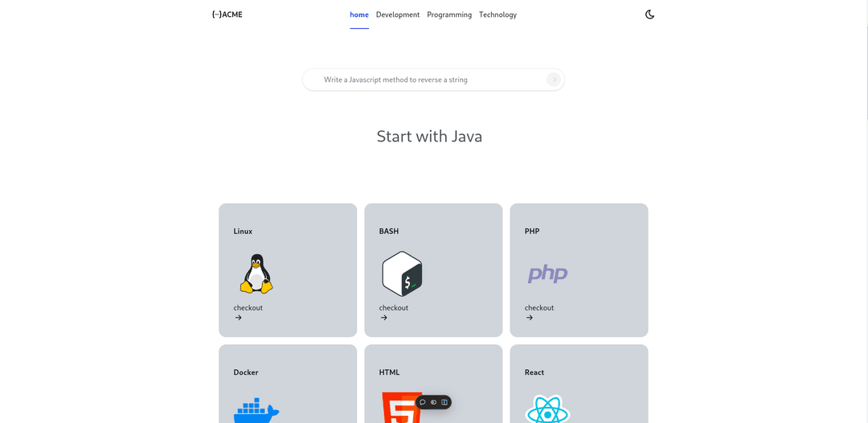Click the ACME logo in header

(227, 15)
